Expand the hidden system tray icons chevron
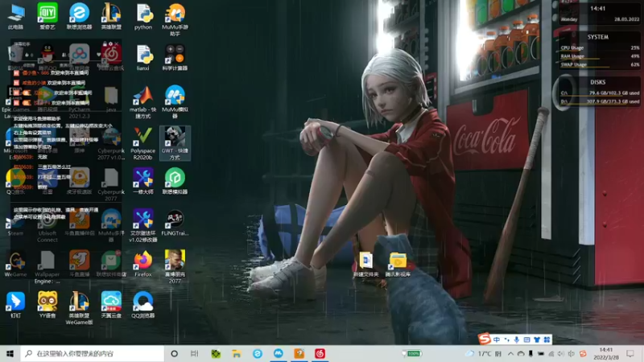Viewport: 644px width, 362px height. tap(510, 353)
